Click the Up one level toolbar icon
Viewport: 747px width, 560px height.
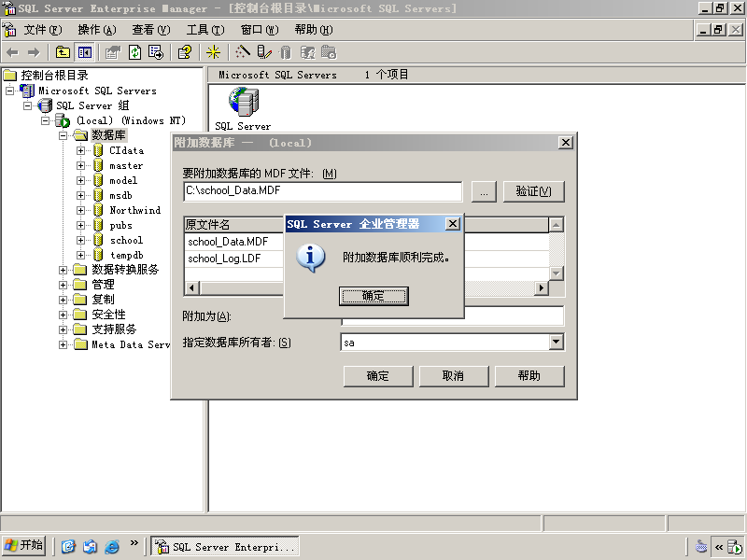point(63,52)
